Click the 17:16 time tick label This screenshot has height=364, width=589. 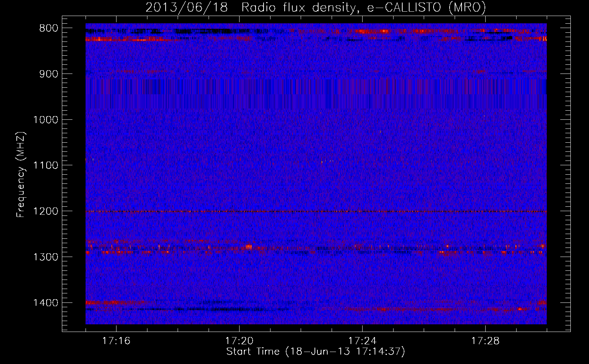pyautogui.click(x=116, y=341)
